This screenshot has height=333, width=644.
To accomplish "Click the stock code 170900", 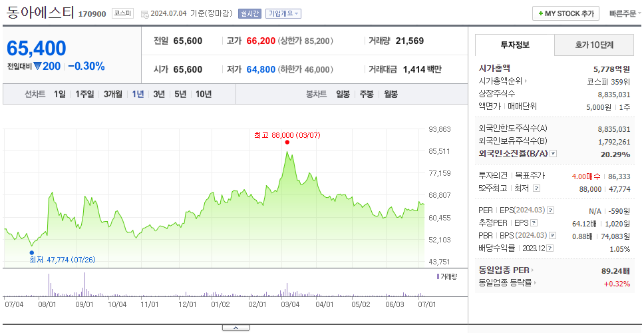I will pyautogui.click(x=92, y=14).
